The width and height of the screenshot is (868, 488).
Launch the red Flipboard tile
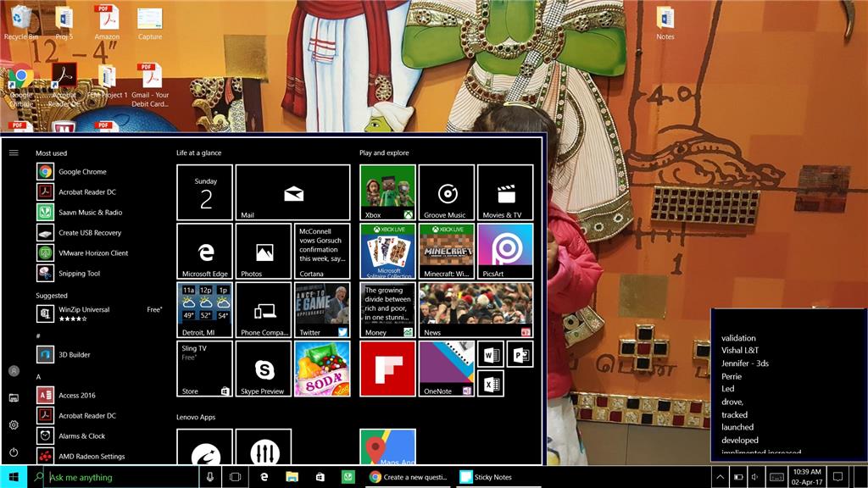(387, 369)
